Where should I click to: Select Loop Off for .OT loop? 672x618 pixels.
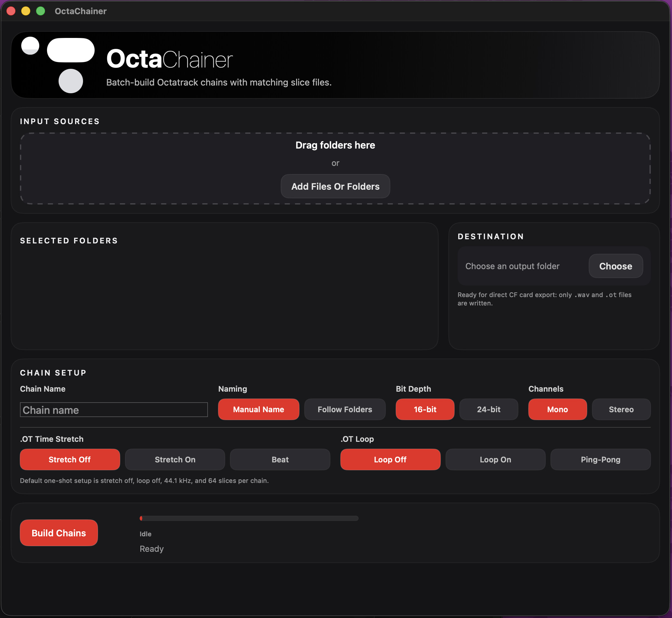click(x=390, y=459)
